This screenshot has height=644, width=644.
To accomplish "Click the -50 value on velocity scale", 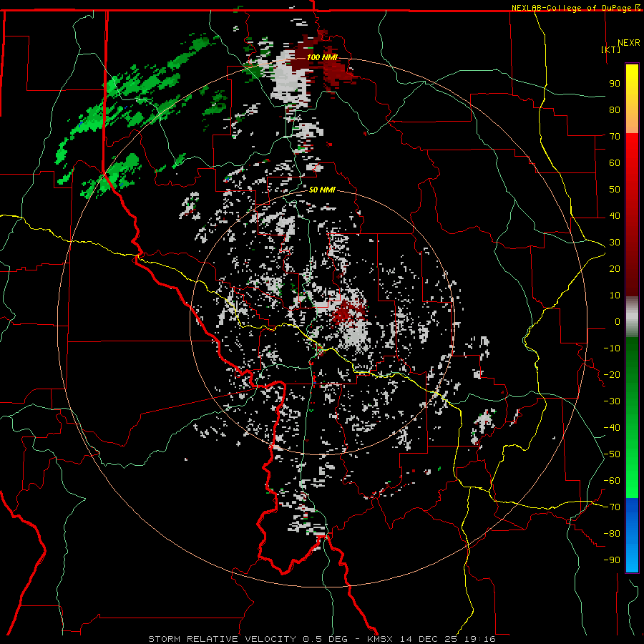I will [612, 454].
